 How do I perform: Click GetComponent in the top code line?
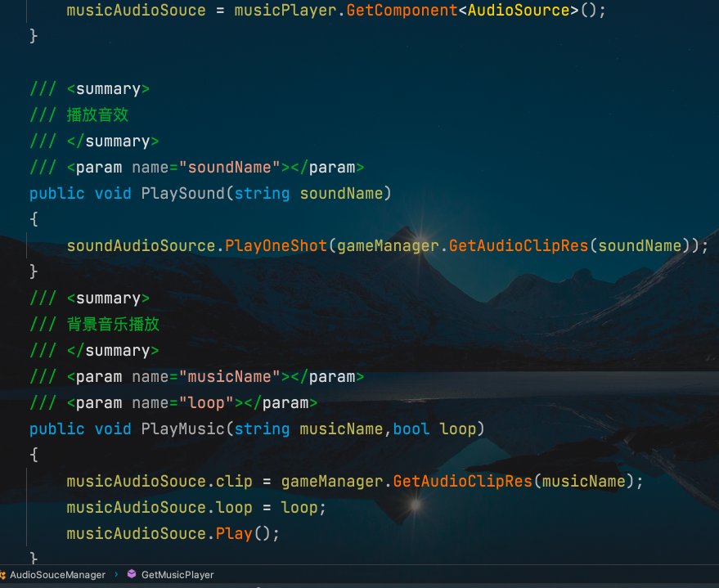point(402,10)
